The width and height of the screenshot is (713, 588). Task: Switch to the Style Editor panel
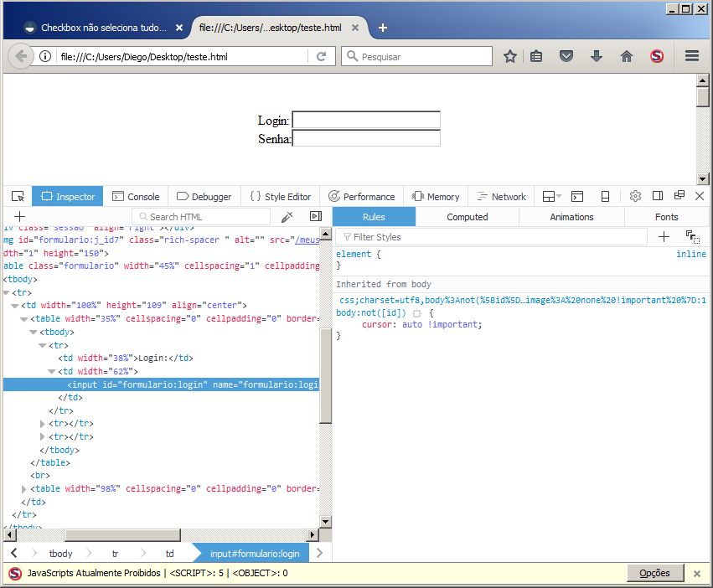280,197
